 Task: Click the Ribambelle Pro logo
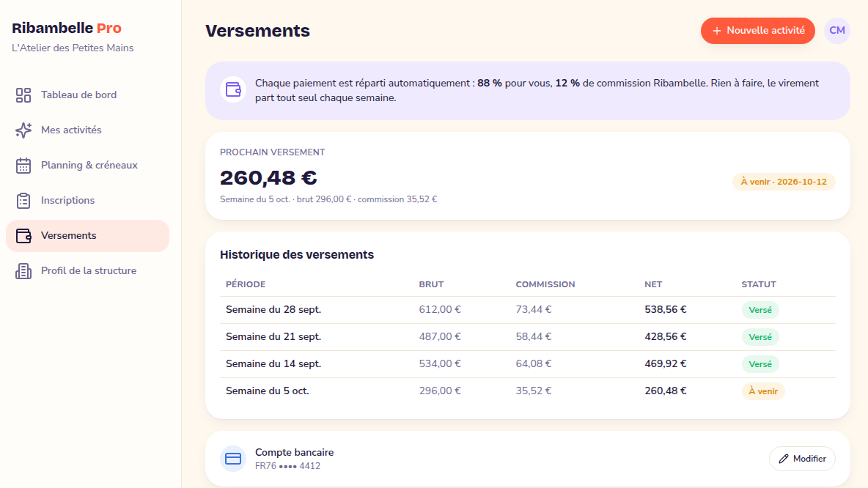(x=67, y=29)
